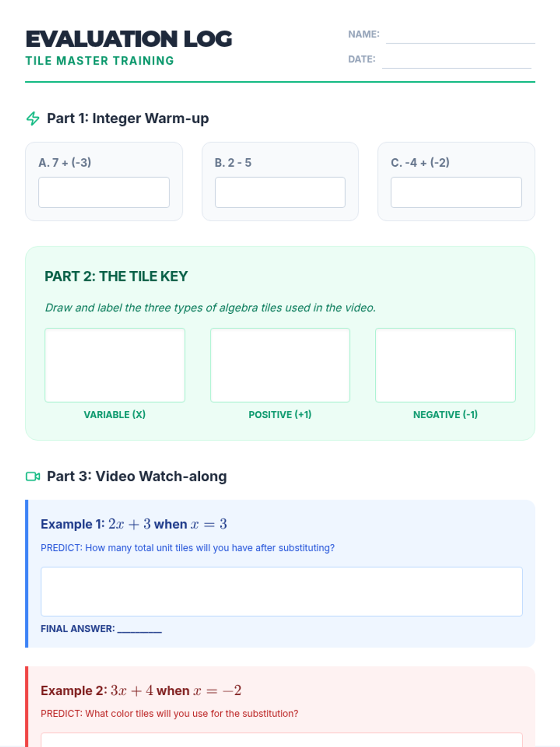Click the Part 1: Integer Warm-up heading
Screen dimensions: 560x747
[x=128, y=119]
